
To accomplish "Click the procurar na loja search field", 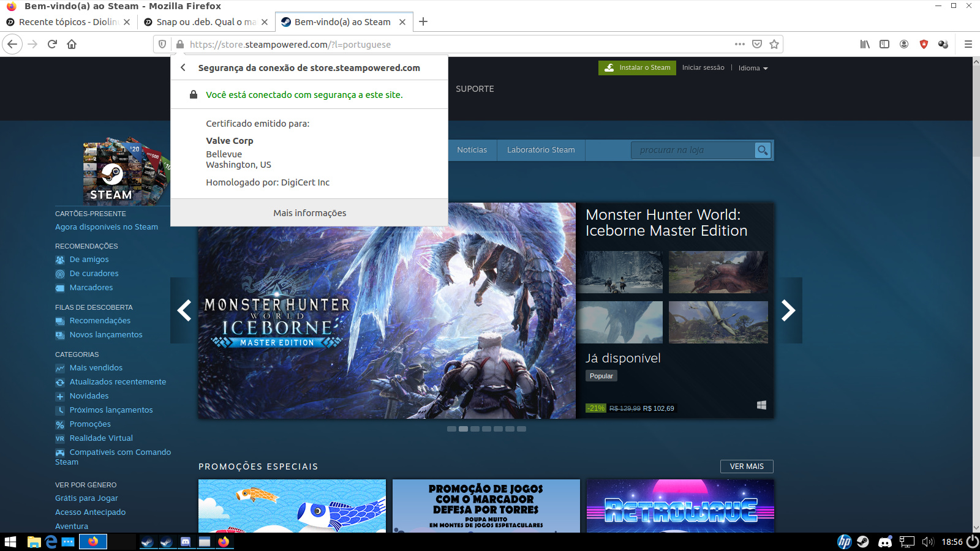I will click(692, 150).
